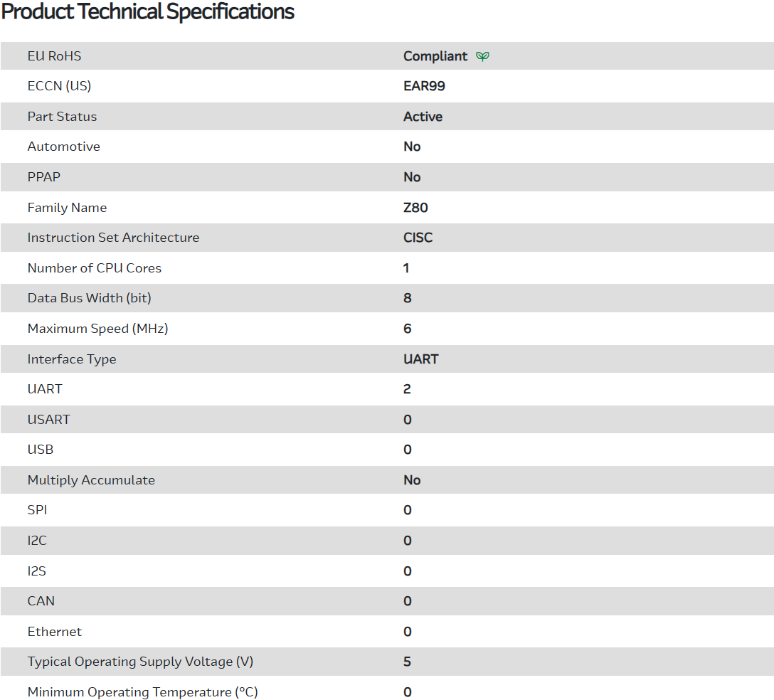Click the PPAP row label
The width and height of the screenshot is (774, 700).
pyautogui.click(x=44, y=177)
